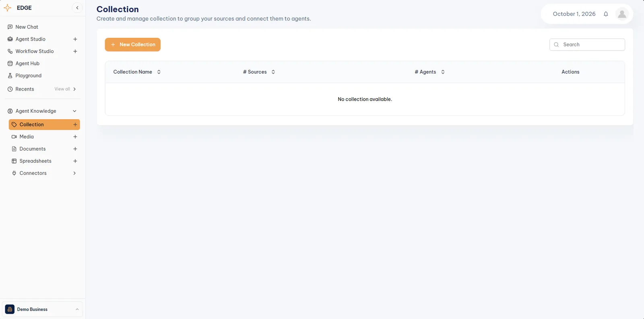Click the October 1, 2026 date
644x319 pixels.
[574, 14]
